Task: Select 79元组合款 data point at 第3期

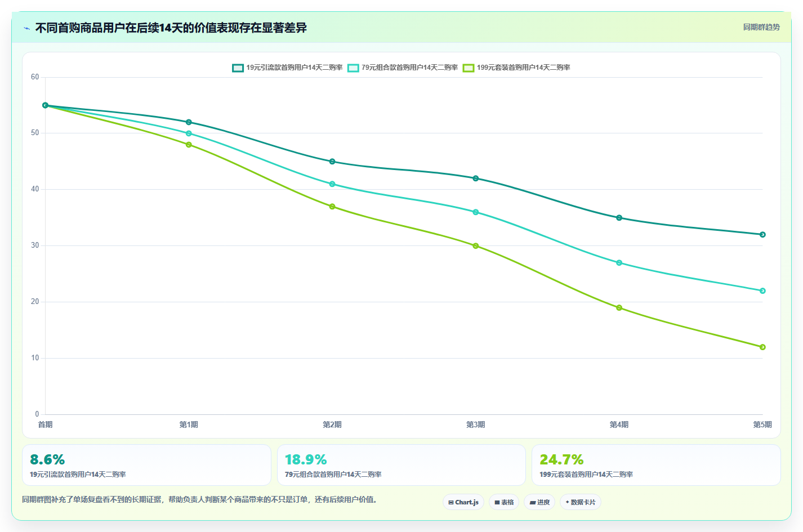Action: [476, 212]
